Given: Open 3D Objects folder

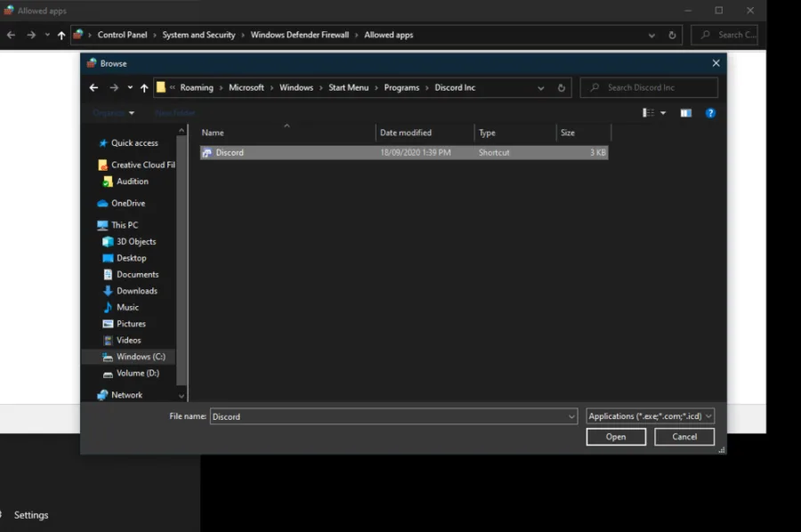Looking at the screenshot, I should 130,241.
